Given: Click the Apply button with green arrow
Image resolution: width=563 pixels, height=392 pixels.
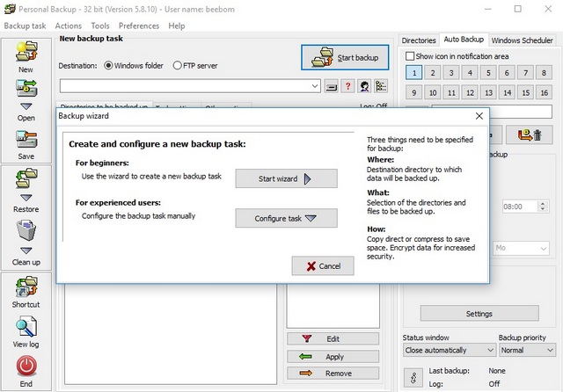Looking at the screenshot, I should pyautogui.click(x=333, y=357).
